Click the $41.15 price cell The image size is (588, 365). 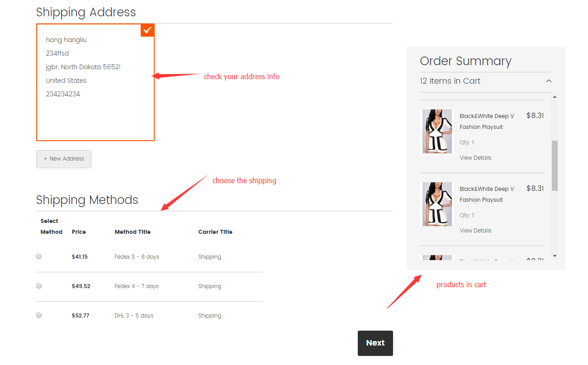(80, 256)
